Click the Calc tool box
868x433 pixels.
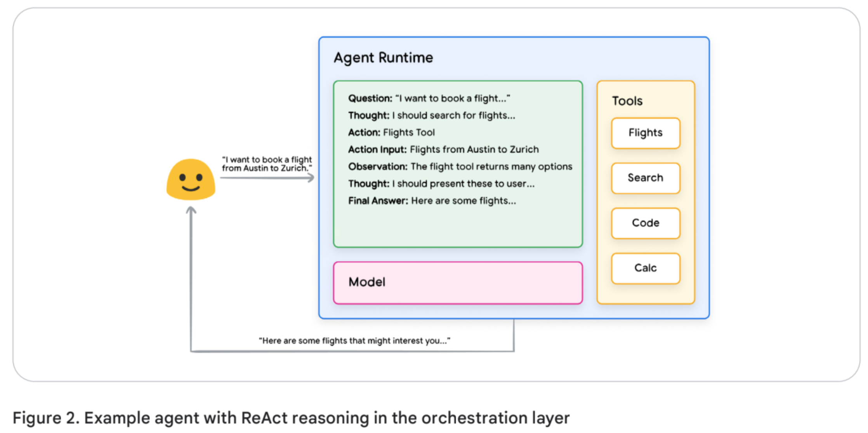tap(645, 268)
